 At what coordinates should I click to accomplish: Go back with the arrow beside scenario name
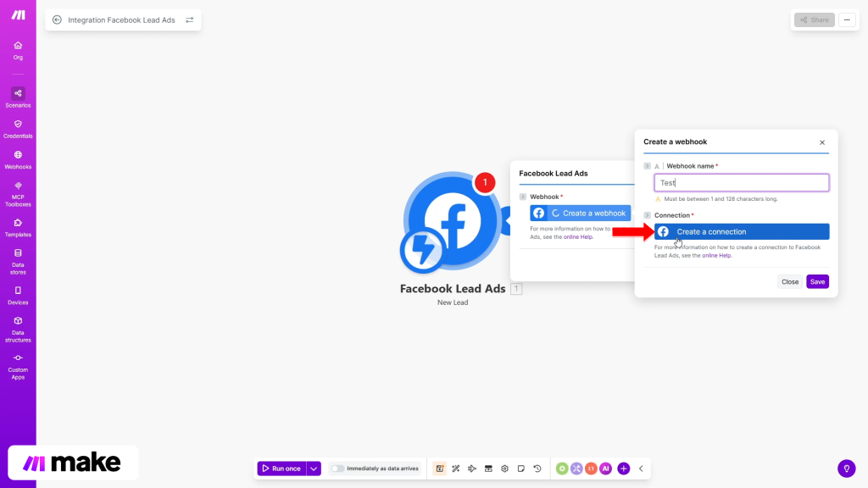(x=57, y=20)
